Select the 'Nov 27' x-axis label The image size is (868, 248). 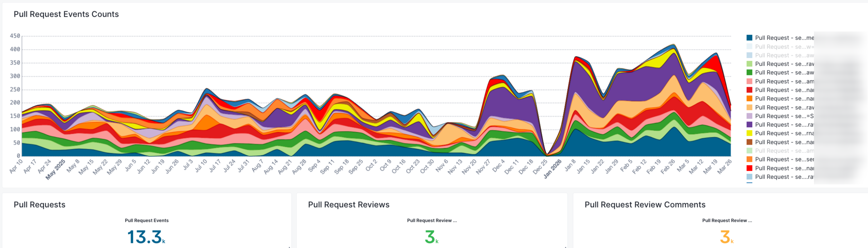point(483,167)
